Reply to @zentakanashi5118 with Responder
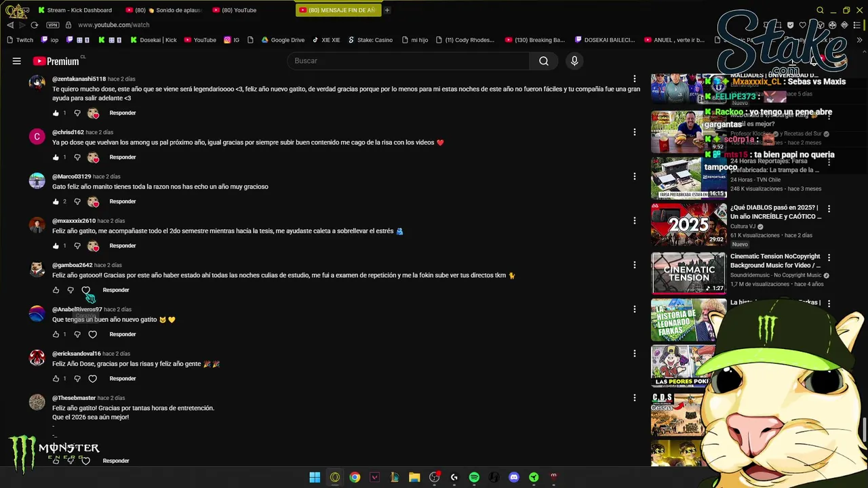The height and width of the screenshot is (488, 868). (123, 113)
